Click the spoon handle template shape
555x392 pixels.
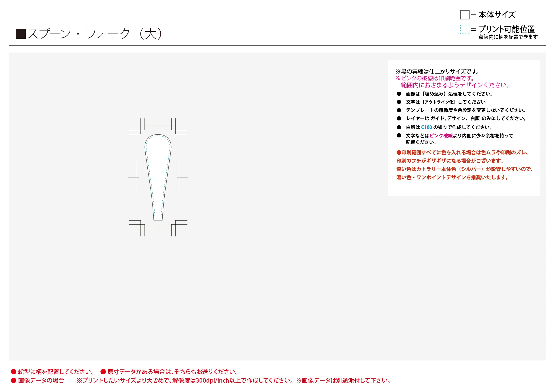pyautogui.click(x=158, y=177)
